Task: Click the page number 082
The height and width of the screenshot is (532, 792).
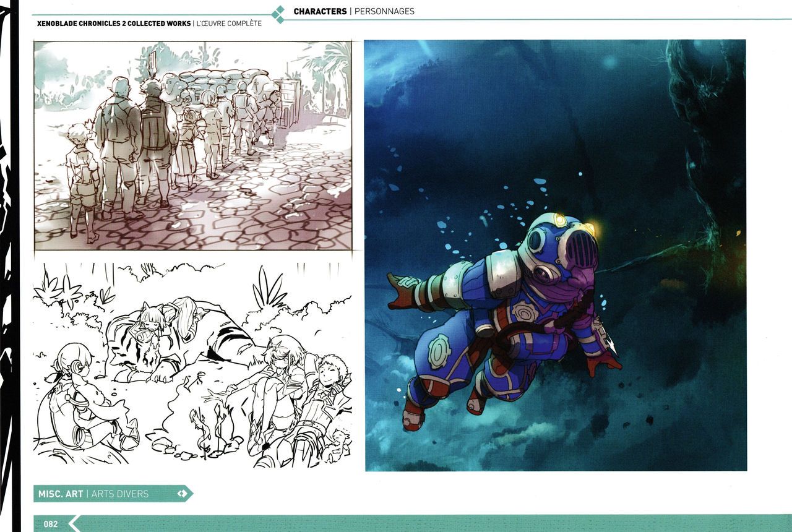Action: (x=51, y=524)
